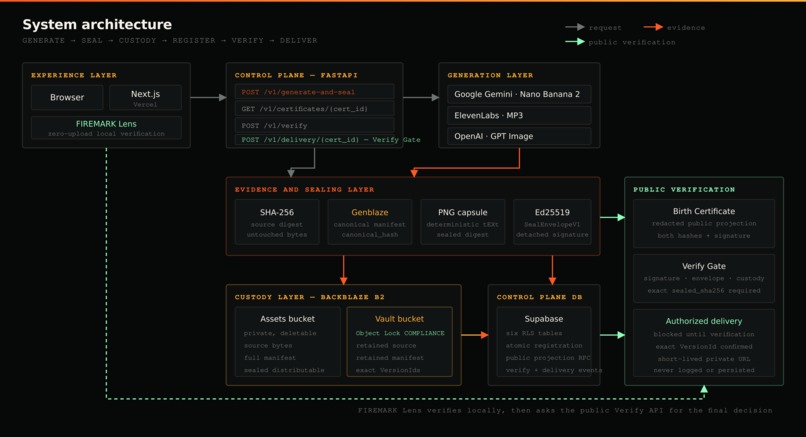Select the EXPERIENCE LAYER heading
The image size is (806, 437).
74,75
